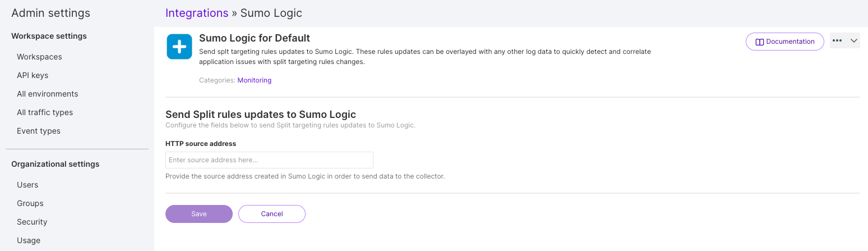Screen dimensions: 868x251
Task: Click the Monitoring category link
Action: 254,80
